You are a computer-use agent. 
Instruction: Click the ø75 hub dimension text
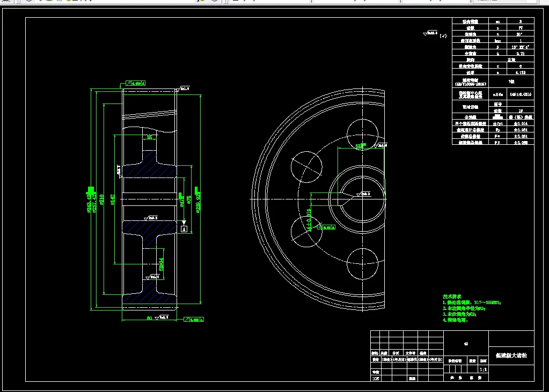189,200
